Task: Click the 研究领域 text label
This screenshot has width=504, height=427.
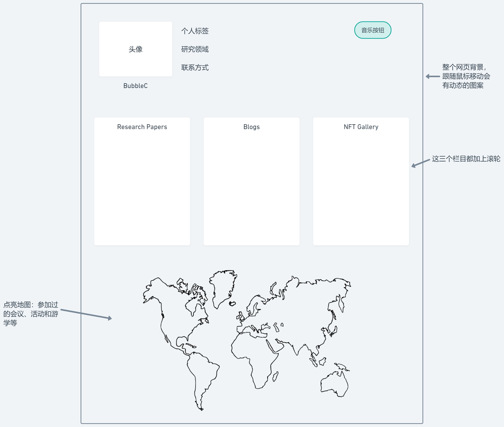Action: pos(195,49)
